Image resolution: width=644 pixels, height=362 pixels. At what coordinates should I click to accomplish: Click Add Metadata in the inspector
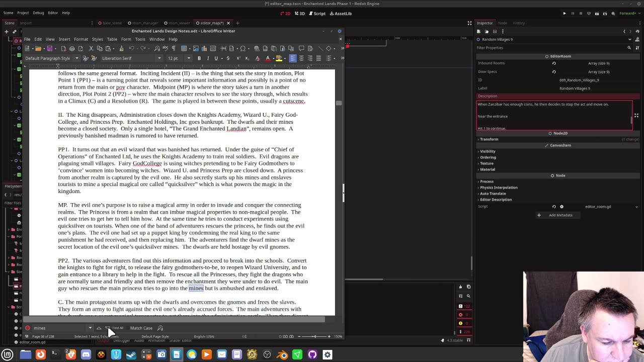point(557,215)
